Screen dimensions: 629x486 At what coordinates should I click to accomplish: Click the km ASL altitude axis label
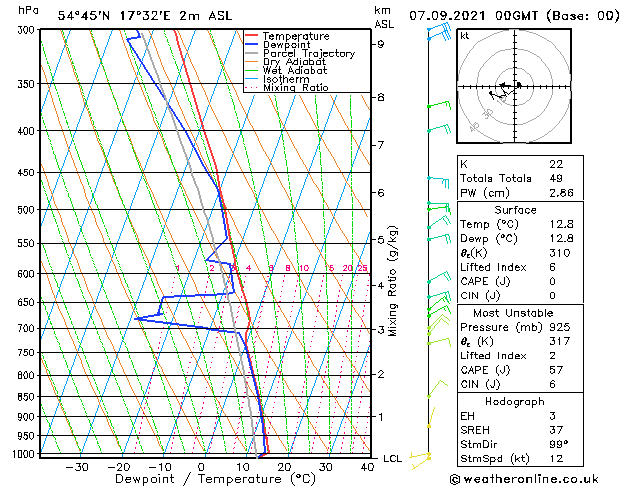tap(384, 17)
